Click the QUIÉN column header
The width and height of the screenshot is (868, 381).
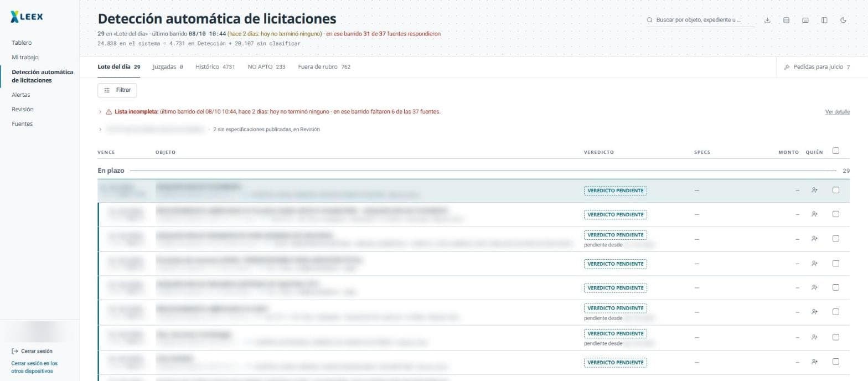(x=814, y=152)
